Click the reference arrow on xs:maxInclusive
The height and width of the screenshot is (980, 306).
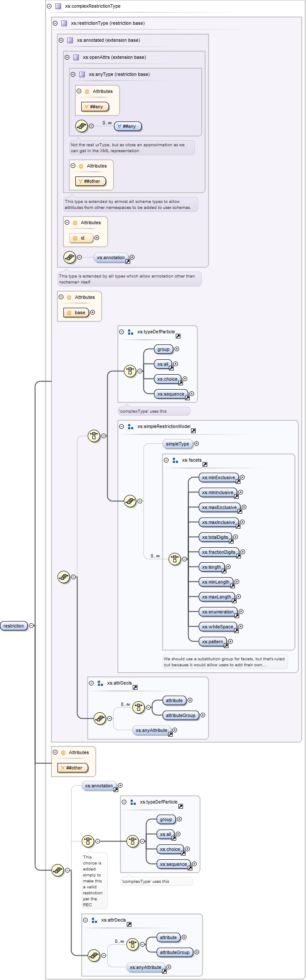238,526
